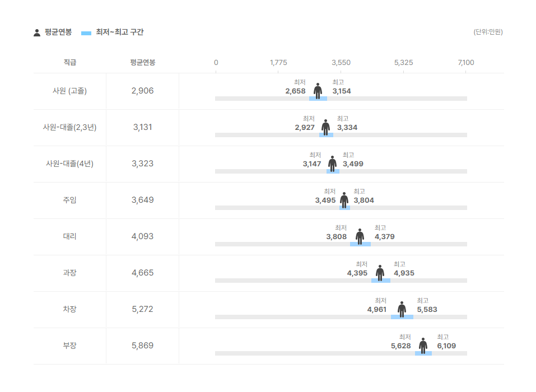Select the 대리 average salary person icon
Screen dimensions: 536x392
[x=360, y=236]
